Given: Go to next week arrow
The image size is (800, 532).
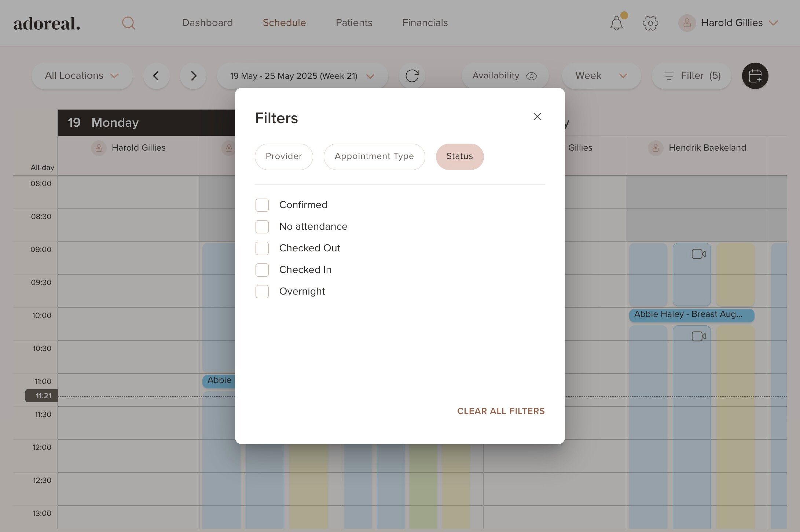Looking at the screenshot, I should (193, 76).
